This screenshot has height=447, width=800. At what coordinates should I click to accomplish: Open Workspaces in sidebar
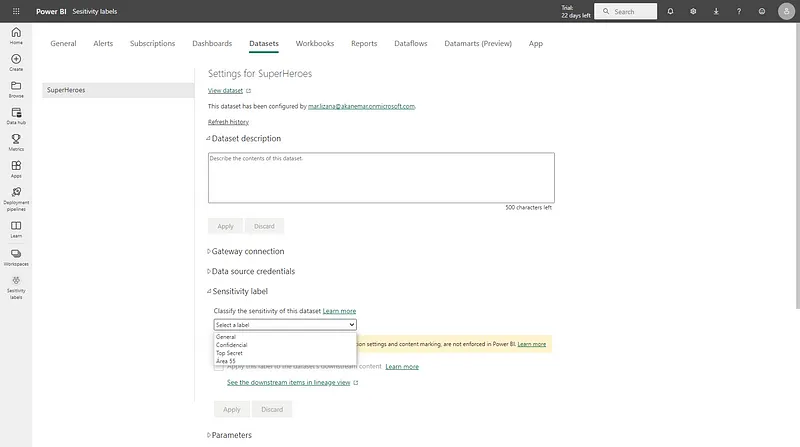pyautogui.click(x=16, y=257)
